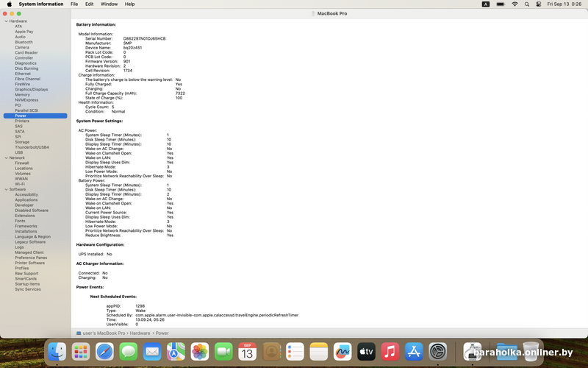Select Thunderbolt/USB4 in the sidebar
Viewport: 588px width, 368px height.
tap(32, 148)
